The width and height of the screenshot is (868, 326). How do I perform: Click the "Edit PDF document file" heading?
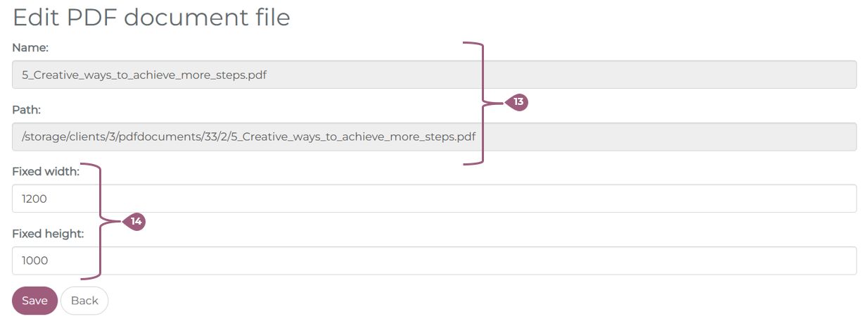(151, 17)
